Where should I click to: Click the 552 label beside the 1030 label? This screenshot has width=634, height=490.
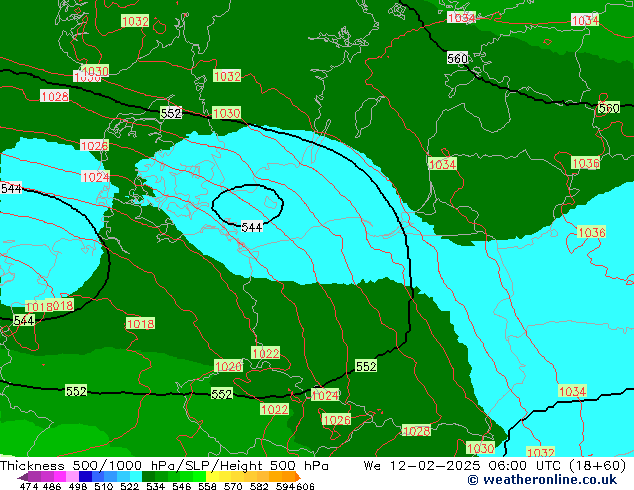[171, 113]
